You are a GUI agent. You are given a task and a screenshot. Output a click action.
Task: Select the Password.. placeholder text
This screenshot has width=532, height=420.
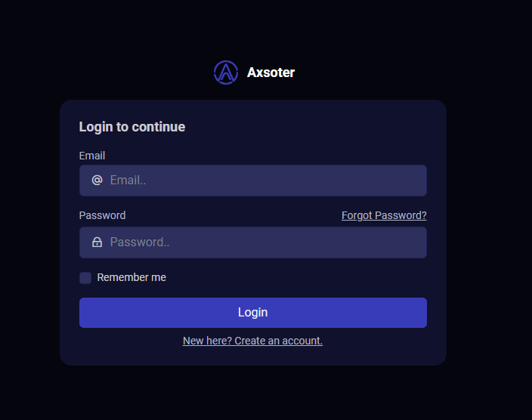pos(140,242)
